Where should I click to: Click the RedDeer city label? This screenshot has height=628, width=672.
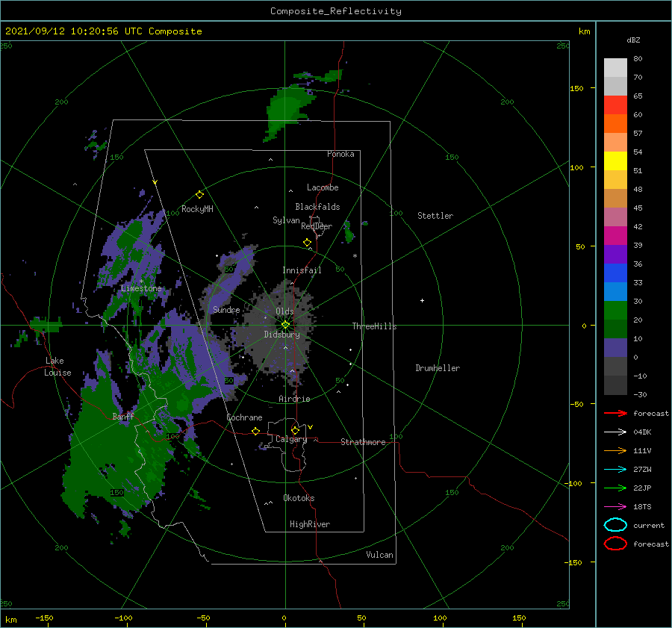(x=317, y=226)
